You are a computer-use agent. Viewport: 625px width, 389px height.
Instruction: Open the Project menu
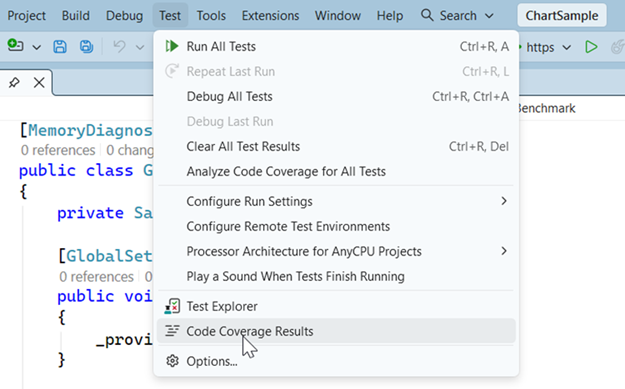point(27,16)
